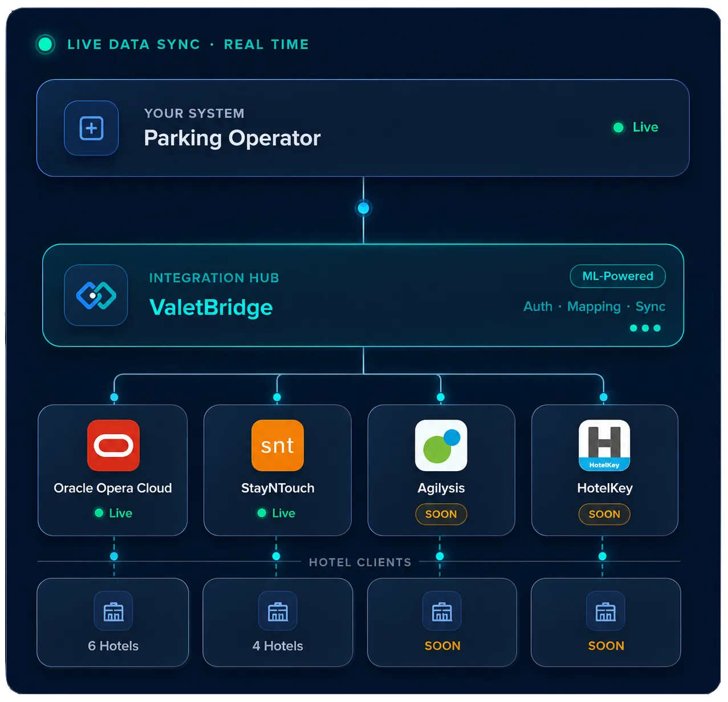
Task: Click the building icon below the Agilysis card
Action: click(442, 611)
